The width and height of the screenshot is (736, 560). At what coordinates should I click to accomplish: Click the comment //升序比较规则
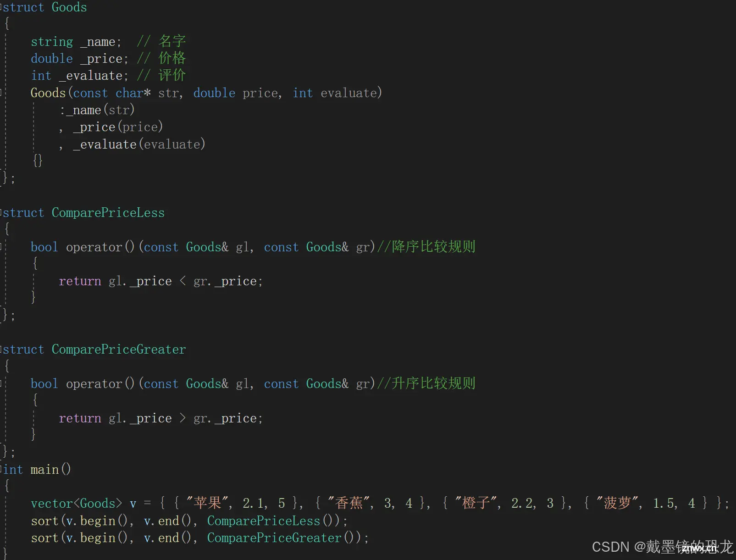pos(426,383)
